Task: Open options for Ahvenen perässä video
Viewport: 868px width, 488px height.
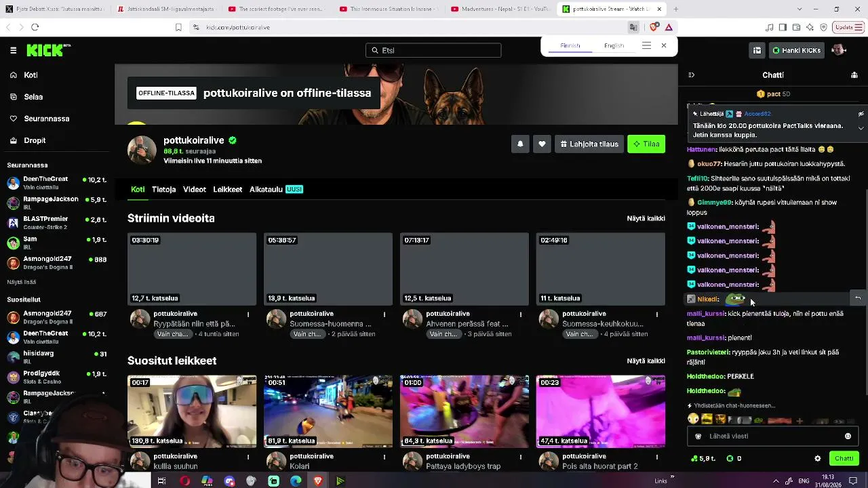Action: tap(521, 314)
